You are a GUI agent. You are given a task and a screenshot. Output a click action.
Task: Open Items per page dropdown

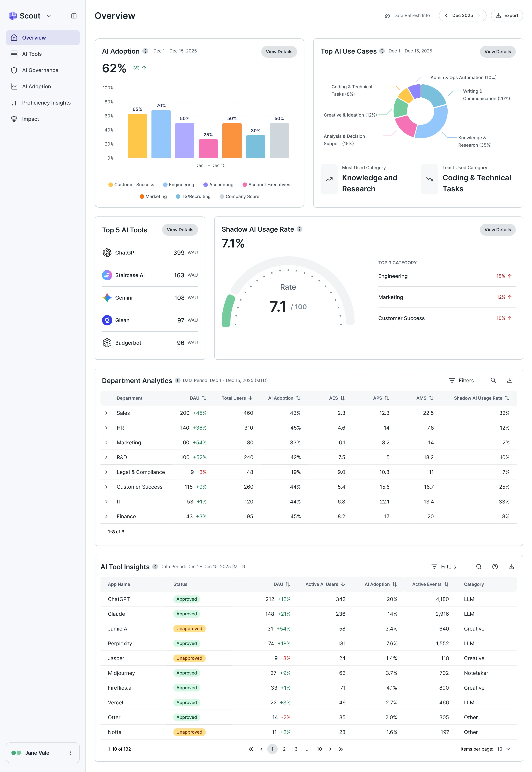(x=504, y=749)
